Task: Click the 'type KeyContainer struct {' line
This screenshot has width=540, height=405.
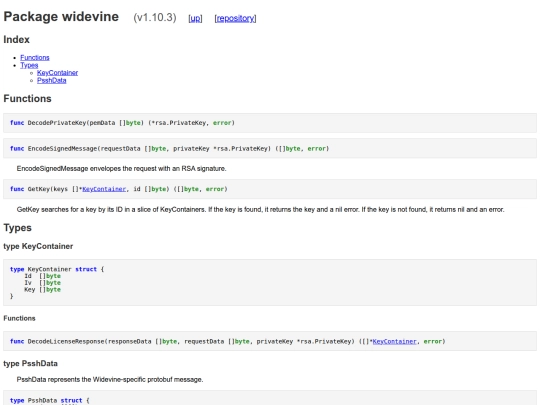Action: pyautogui.click(x=57, y=269)
